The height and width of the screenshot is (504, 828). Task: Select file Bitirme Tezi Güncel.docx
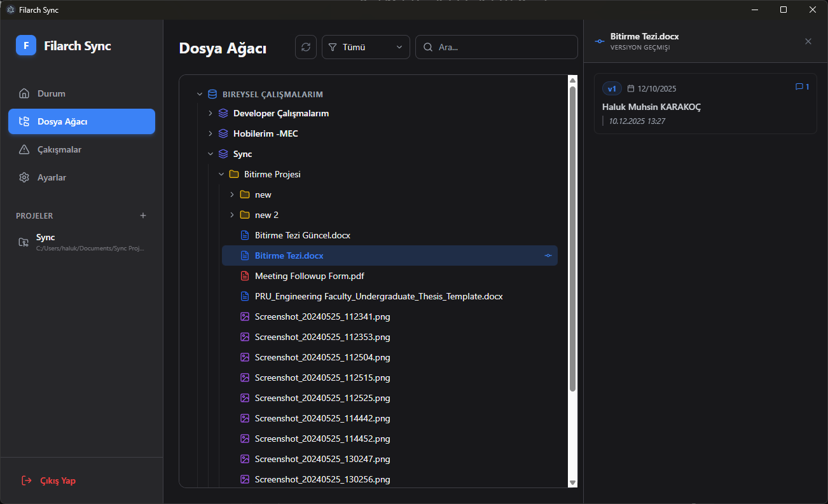click(389, 235)
